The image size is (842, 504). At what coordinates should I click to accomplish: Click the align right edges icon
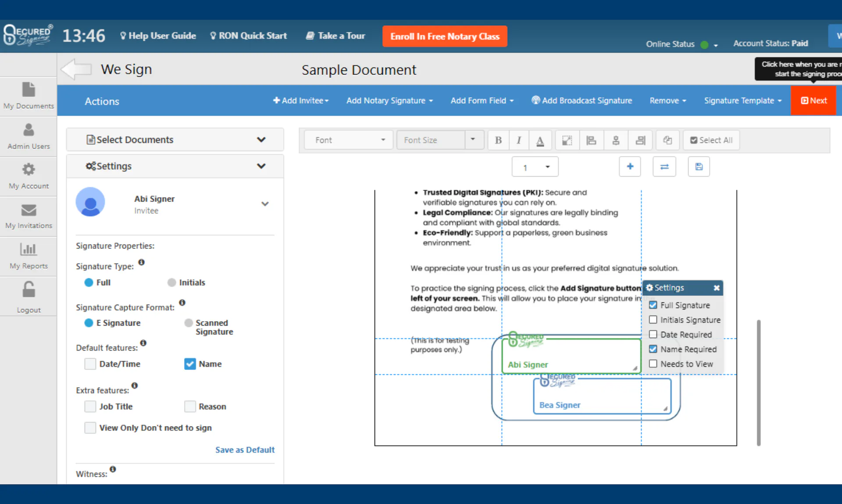[x=640, y=140]
